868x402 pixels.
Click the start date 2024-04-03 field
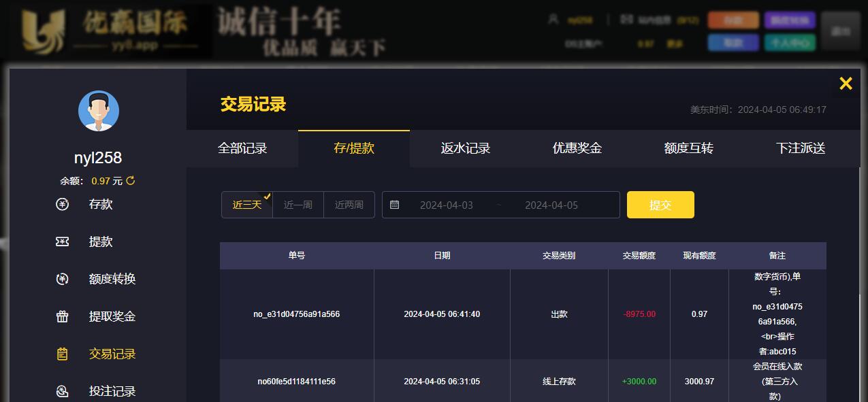coord(447,205)
